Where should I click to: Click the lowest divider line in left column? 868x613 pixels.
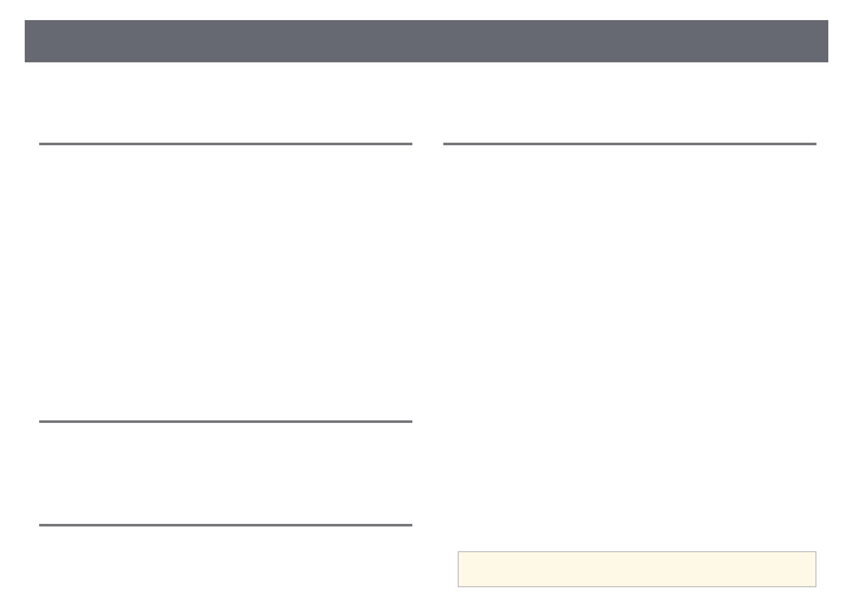225,525
